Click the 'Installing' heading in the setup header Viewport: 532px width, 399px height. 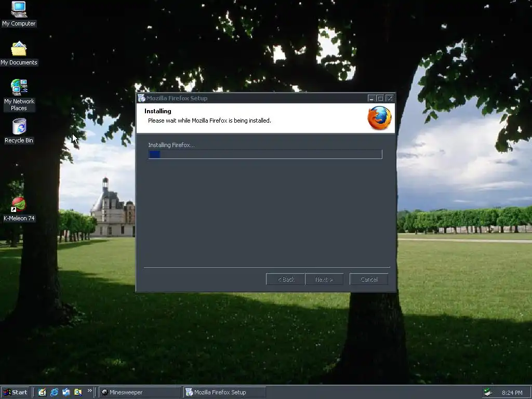158,111
